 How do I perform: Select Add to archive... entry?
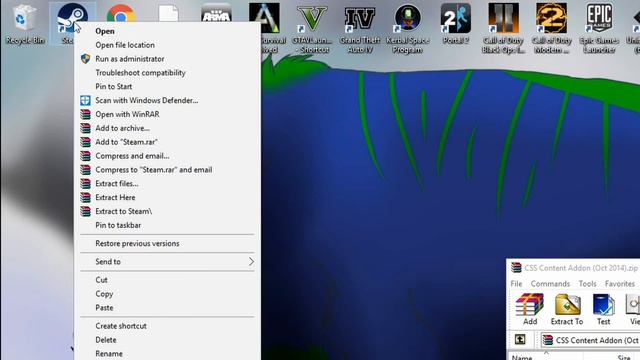tap(167, 128)
